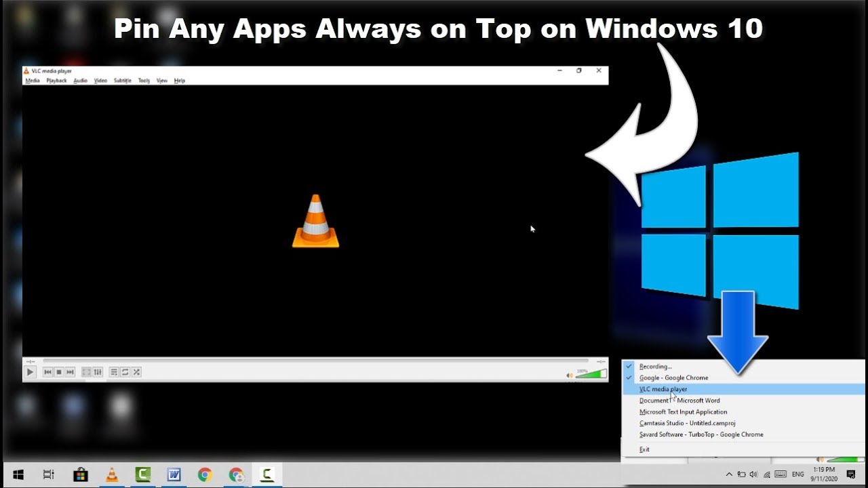Viewport: 868px width, 488px height.
Task: Open the VLC Video menu
Action: click(x=100, y=81)
